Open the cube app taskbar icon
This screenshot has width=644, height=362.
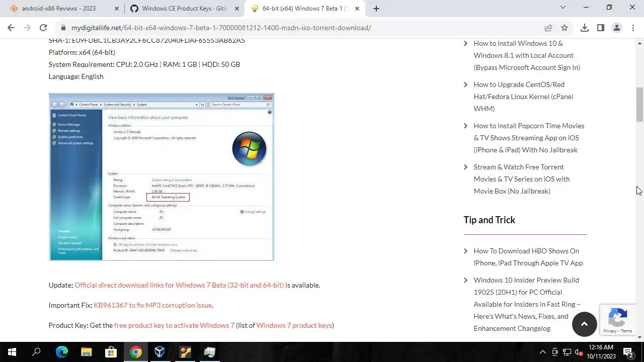(160, 352)
